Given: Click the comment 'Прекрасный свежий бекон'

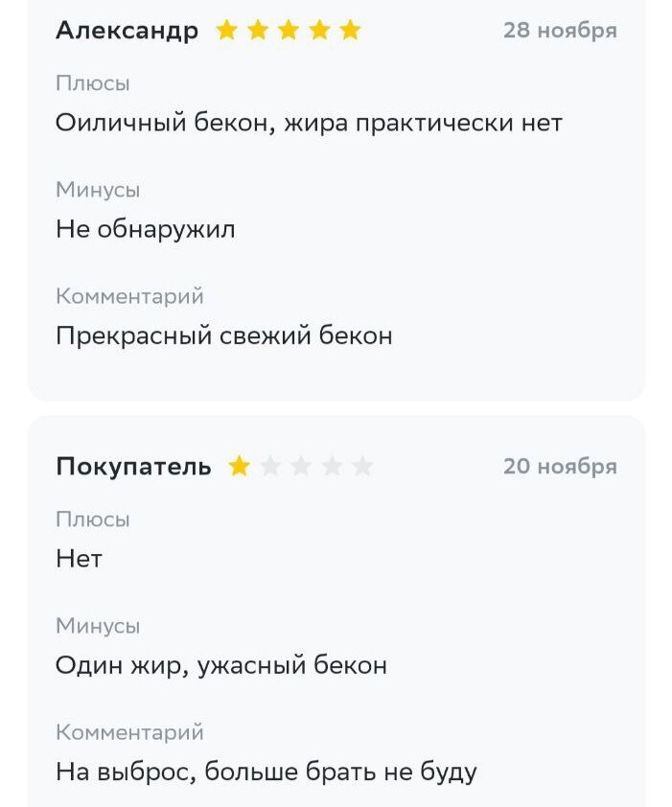Looking at the screenshot, I should 224,335.
